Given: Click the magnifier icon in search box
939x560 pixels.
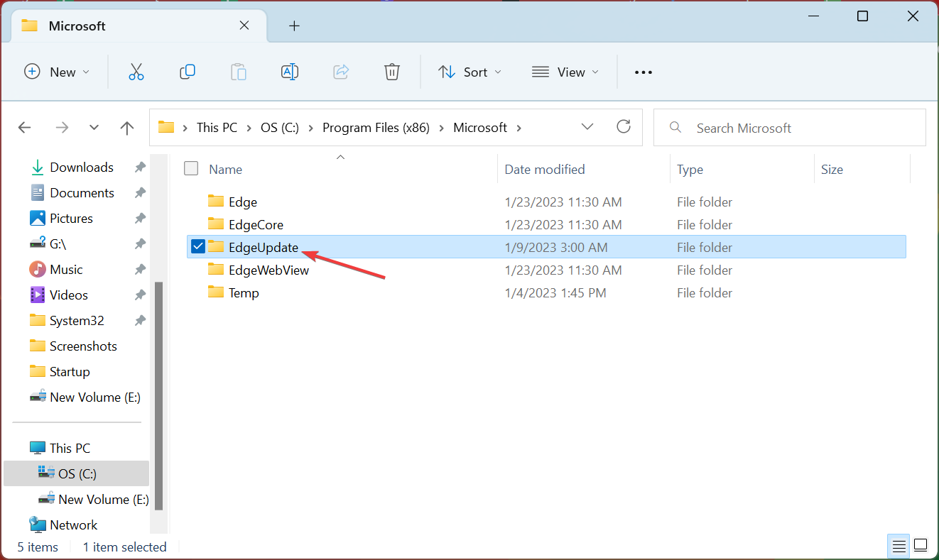Looking at the screenshot, I should point(676,128).
